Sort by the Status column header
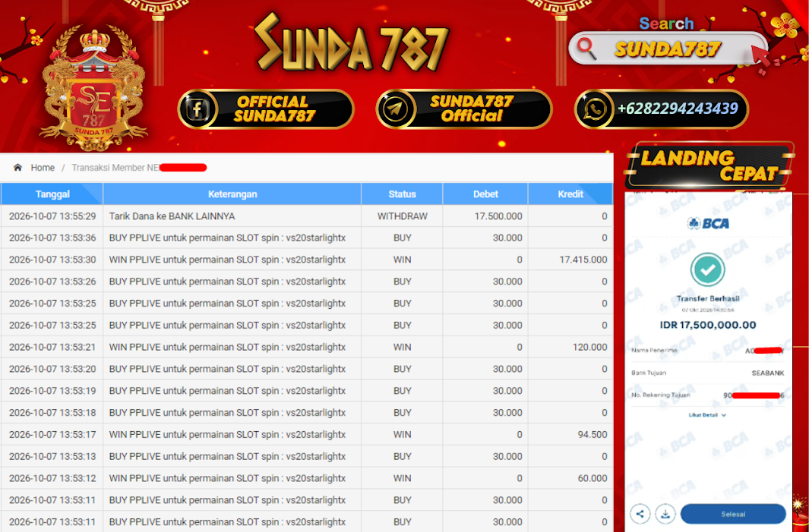 click(x=402, y=194)
